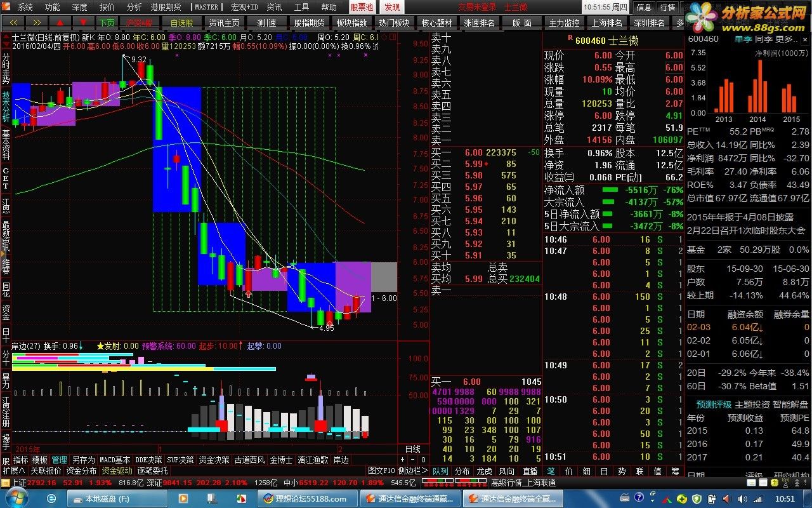Open the 工具 menu
The image size is (812, 508).
coord(302,7)
